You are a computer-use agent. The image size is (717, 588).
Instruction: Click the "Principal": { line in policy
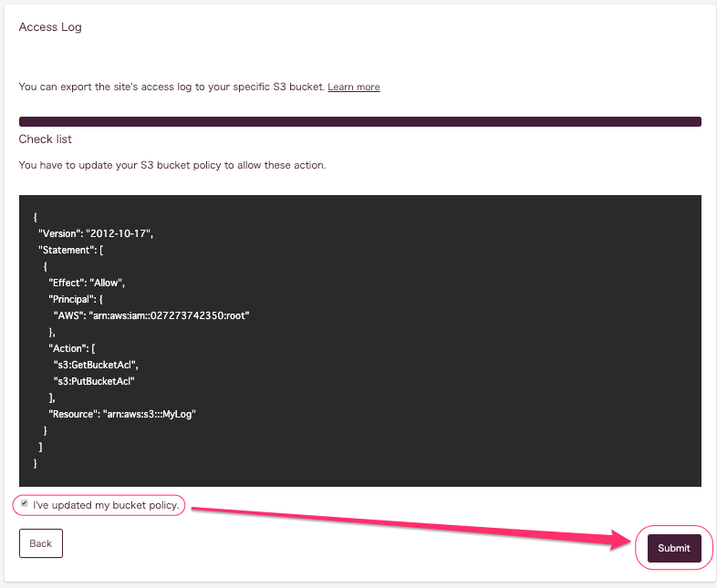(x=76, y=299)
